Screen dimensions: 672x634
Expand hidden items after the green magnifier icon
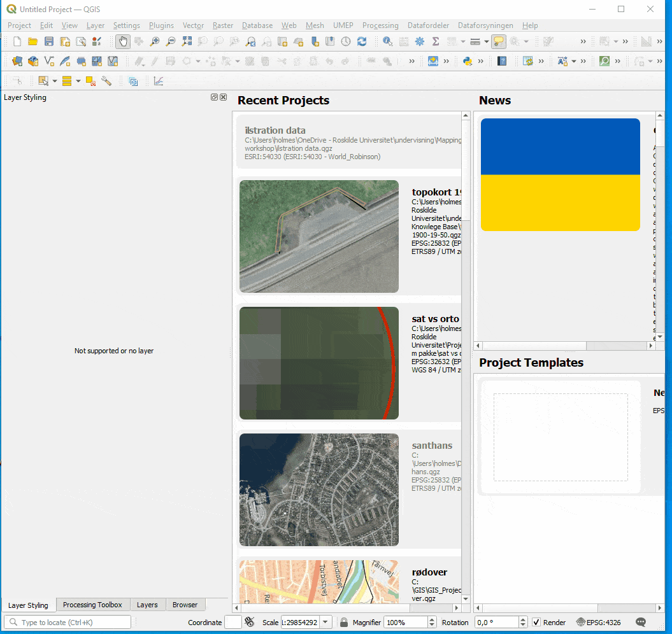pyautogui.click(x=618, y=61)
